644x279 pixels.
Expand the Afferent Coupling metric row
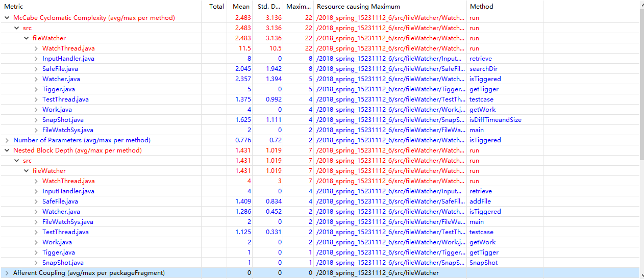[x=7, y=273]
